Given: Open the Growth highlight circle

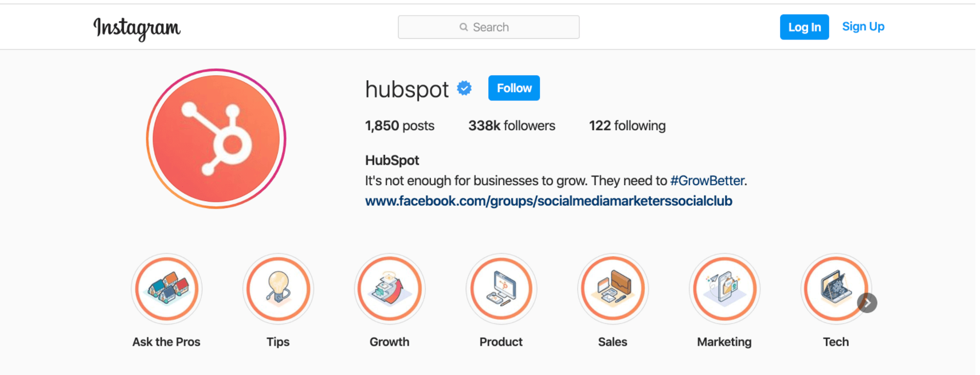Looking at the screenshot, I should [390, 289].
